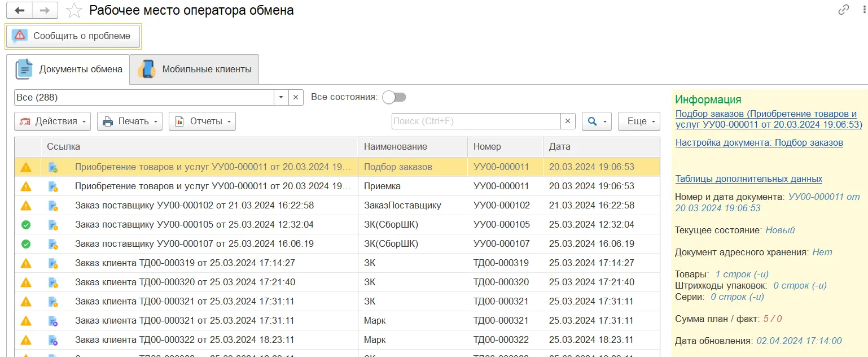Click magnifier search icon button
The height and width of the screenshot is (357, 868).
pyautogui.click(x=596, y=121)
